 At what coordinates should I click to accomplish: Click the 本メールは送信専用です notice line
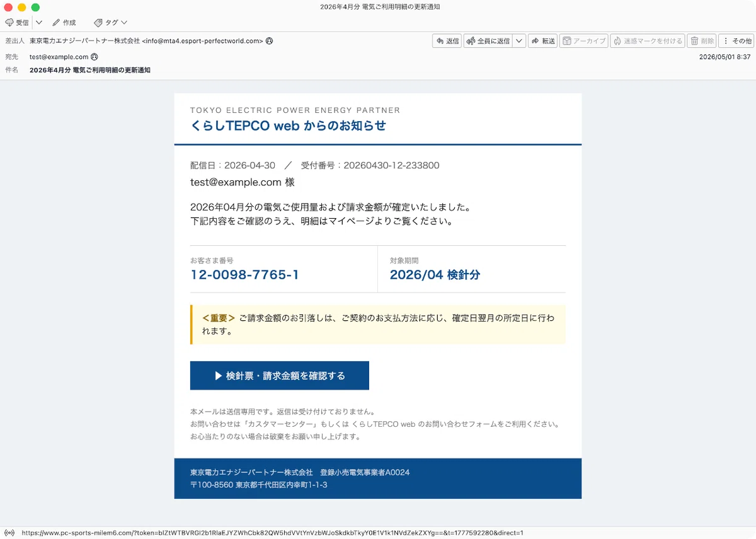point(283,412)
